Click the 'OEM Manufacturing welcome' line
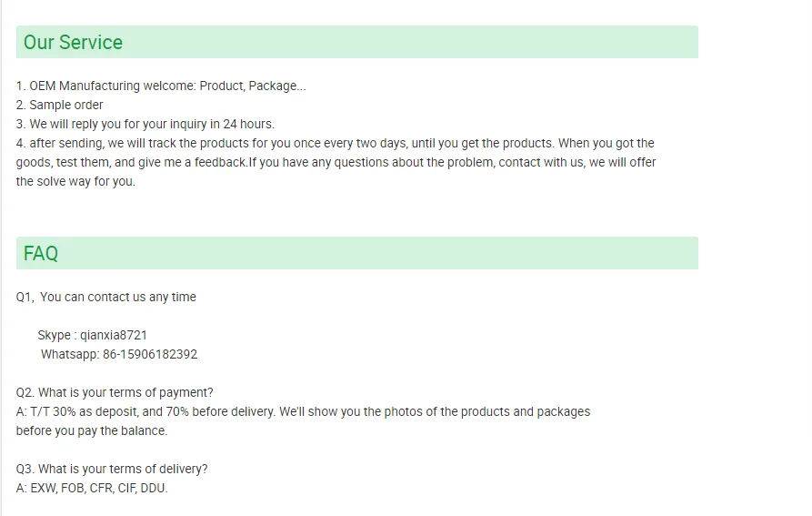 coord(161,86)
